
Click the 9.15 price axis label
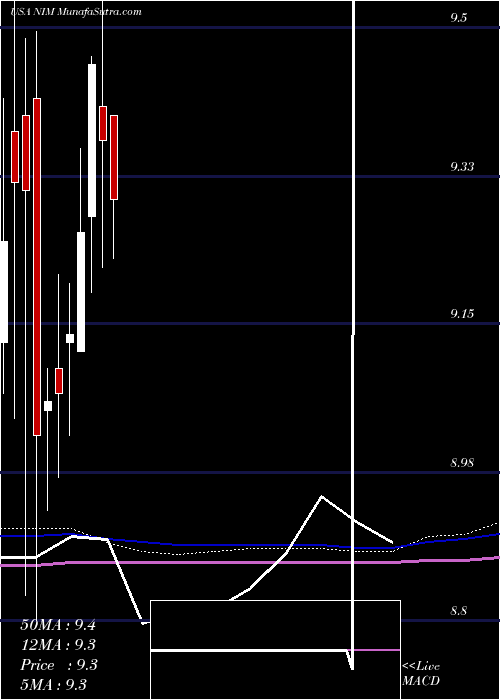[462, 314]
